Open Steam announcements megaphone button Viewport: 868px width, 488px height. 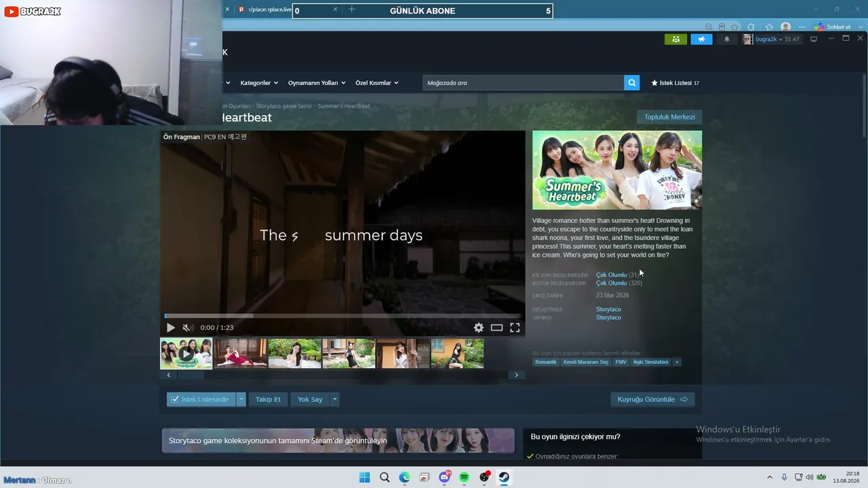(702, 39)
